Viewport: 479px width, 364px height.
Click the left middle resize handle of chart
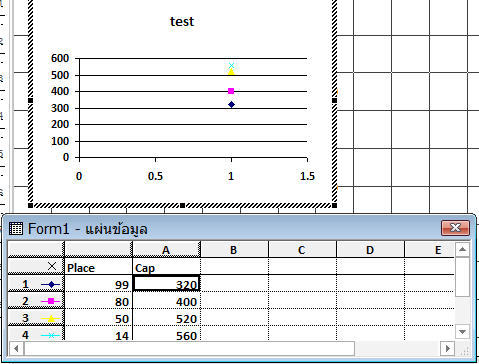(x=30, y=100)
